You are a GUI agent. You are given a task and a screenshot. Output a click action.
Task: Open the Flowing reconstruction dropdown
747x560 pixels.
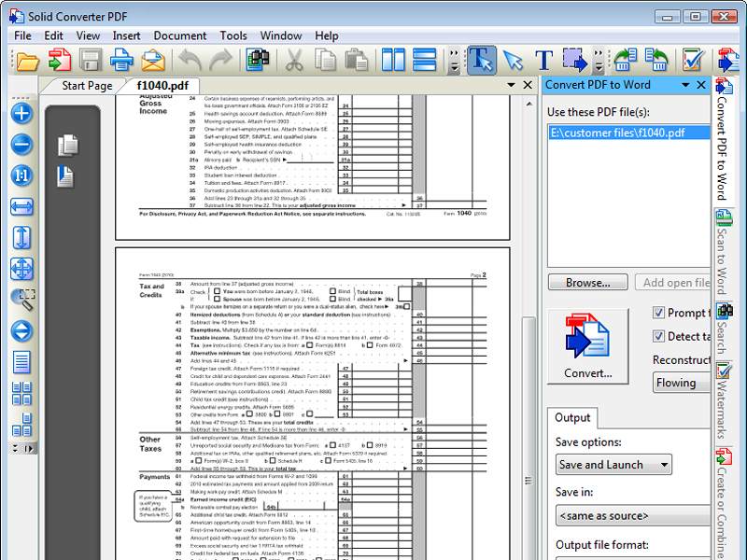(681, 383)
